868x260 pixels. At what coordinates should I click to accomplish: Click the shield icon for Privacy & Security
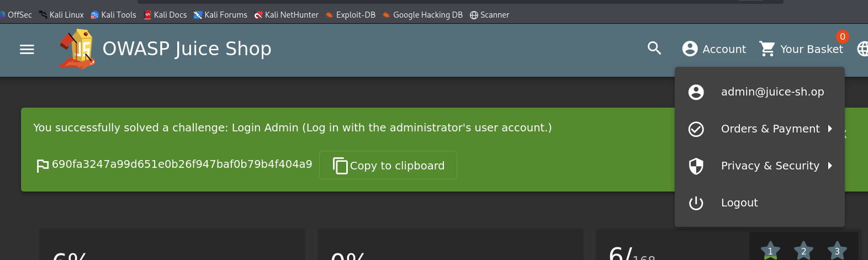tap(696, 166)
